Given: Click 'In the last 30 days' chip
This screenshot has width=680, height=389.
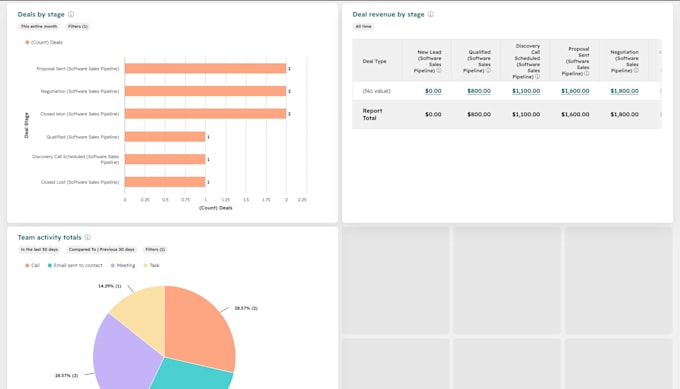Looking at the screenshot, I should 39,249.
